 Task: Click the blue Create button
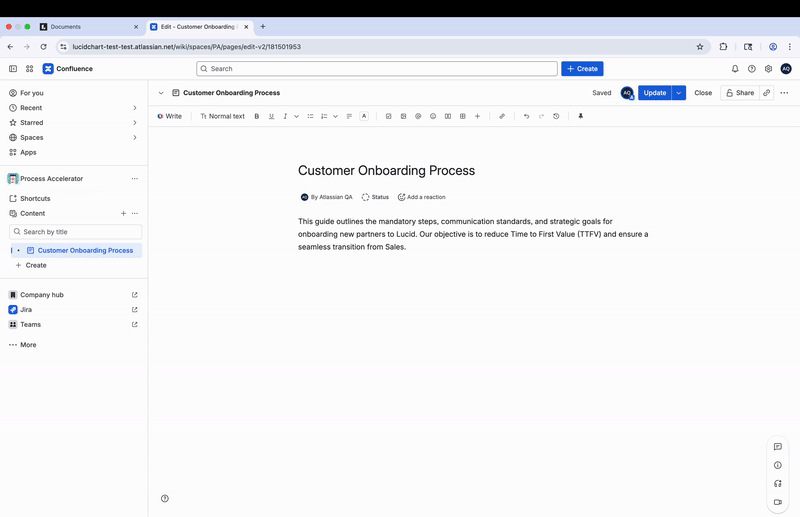(x=582, y=69)
